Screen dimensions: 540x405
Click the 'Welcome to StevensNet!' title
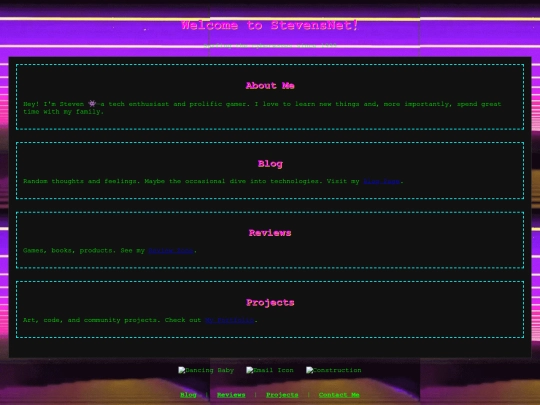tap(270, 25)
